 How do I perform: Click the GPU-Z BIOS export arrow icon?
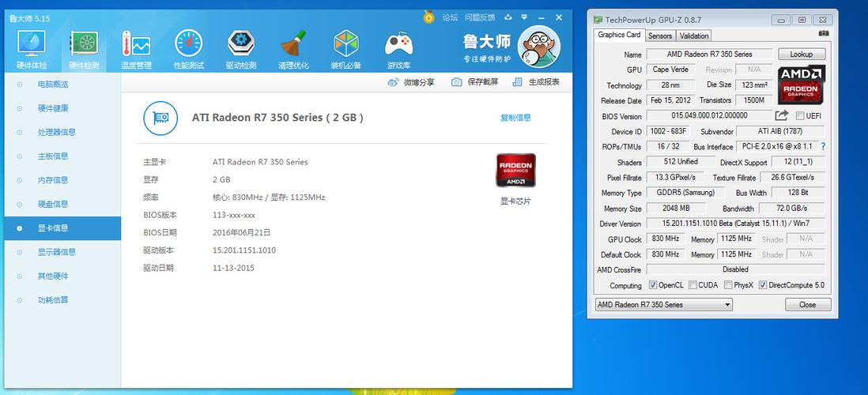(782, 116)
